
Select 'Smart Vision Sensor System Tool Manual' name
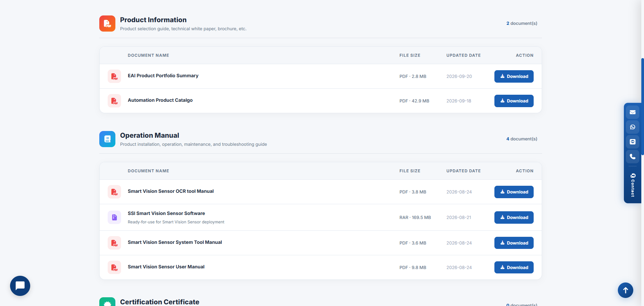tap(175, 242)
